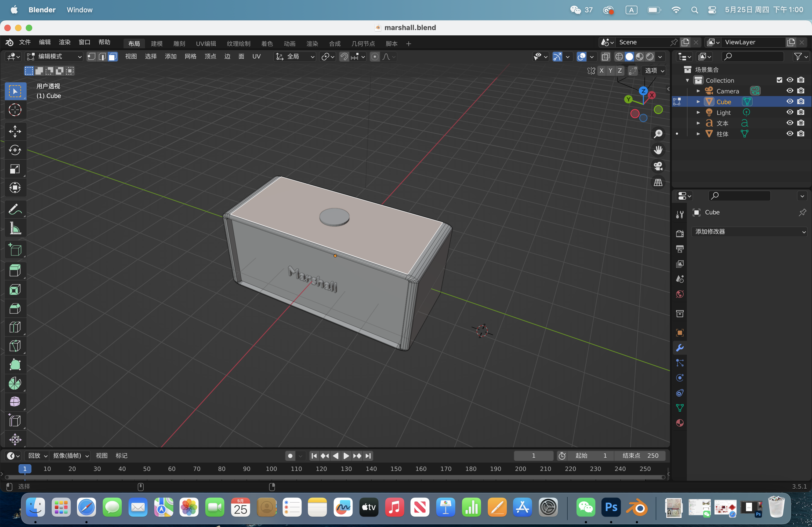Switch to the 着色 workspace tab
The image size is (812, 527).
tap(267, 43)
